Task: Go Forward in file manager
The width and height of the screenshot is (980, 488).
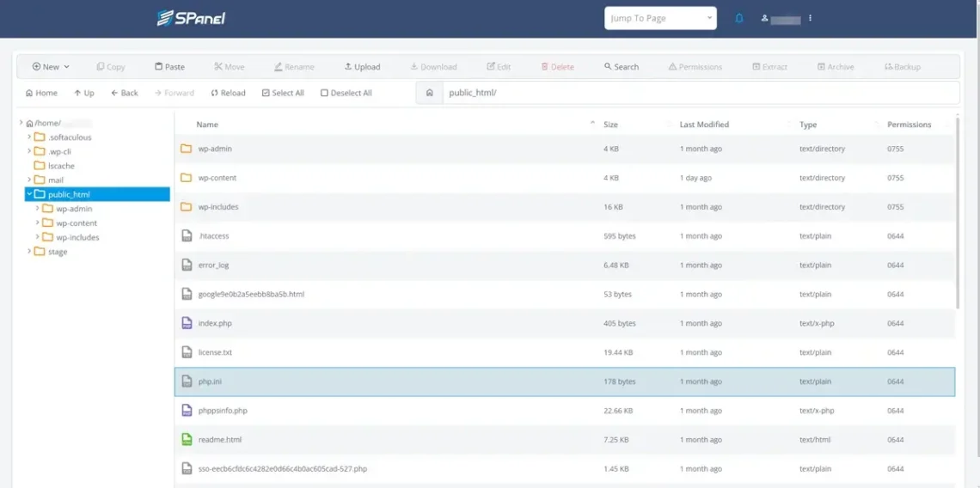Action: tap(174, 93)
